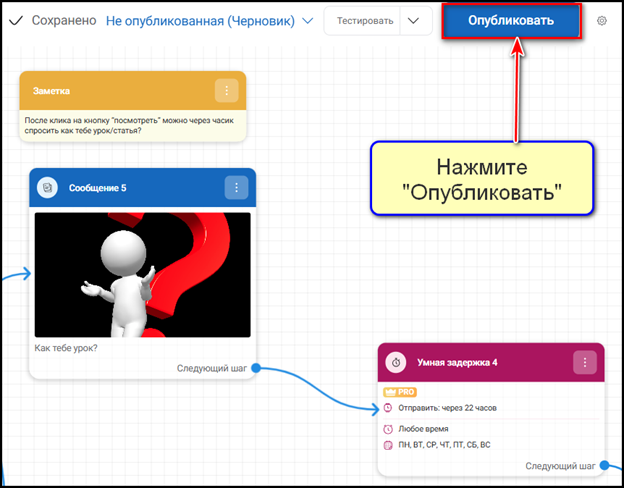
Task: Click the note text in "Заметка" block
Action: (132, 124)
